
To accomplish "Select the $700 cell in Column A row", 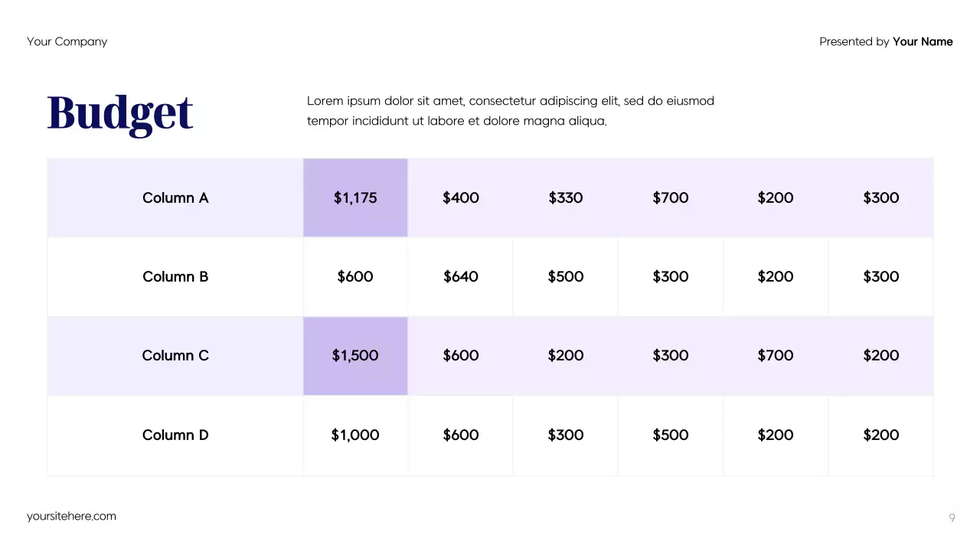I will [671, 197].
